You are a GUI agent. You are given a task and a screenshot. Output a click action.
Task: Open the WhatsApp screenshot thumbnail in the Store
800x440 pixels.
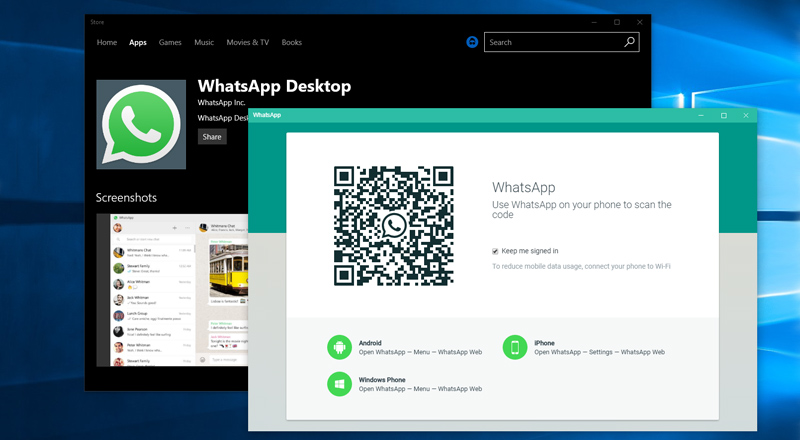coord(172,290)
